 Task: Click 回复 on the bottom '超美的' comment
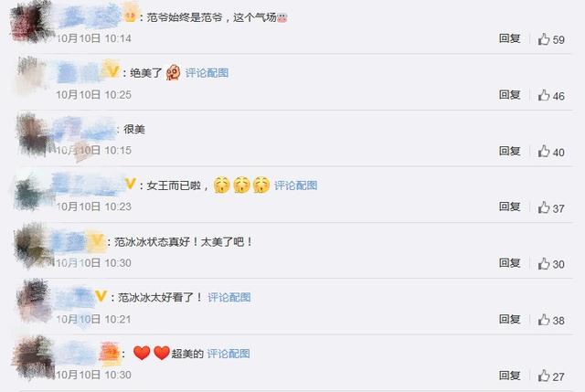click(510, 376)
